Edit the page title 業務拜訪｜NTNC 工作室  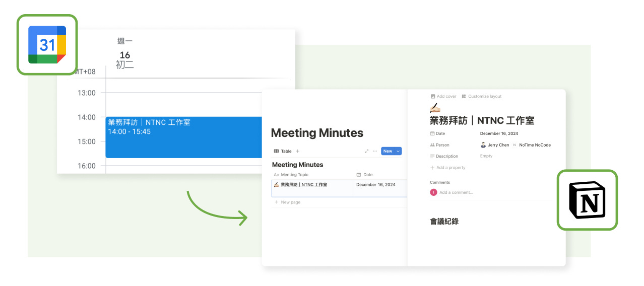482,121
